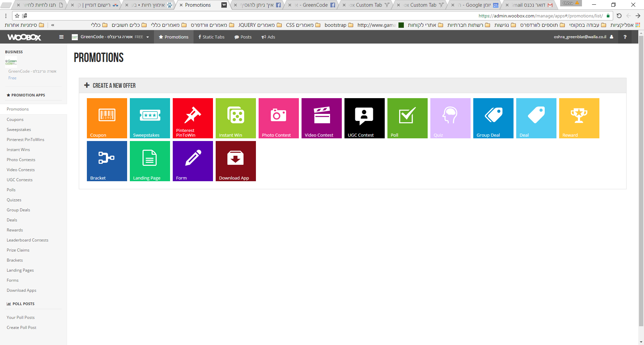Go to the Ads menu item
644x345 pixels.
point(268,37)
